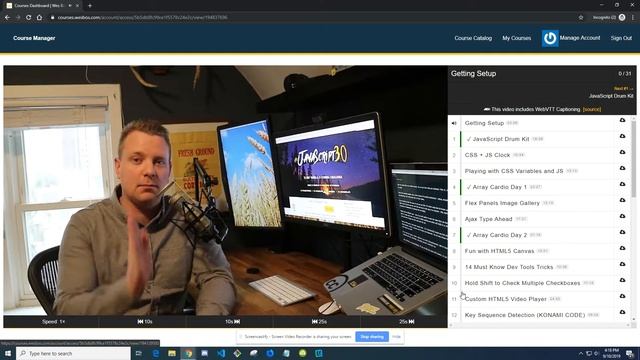Go back in the browser
The image size is (640, 360).
7,17
